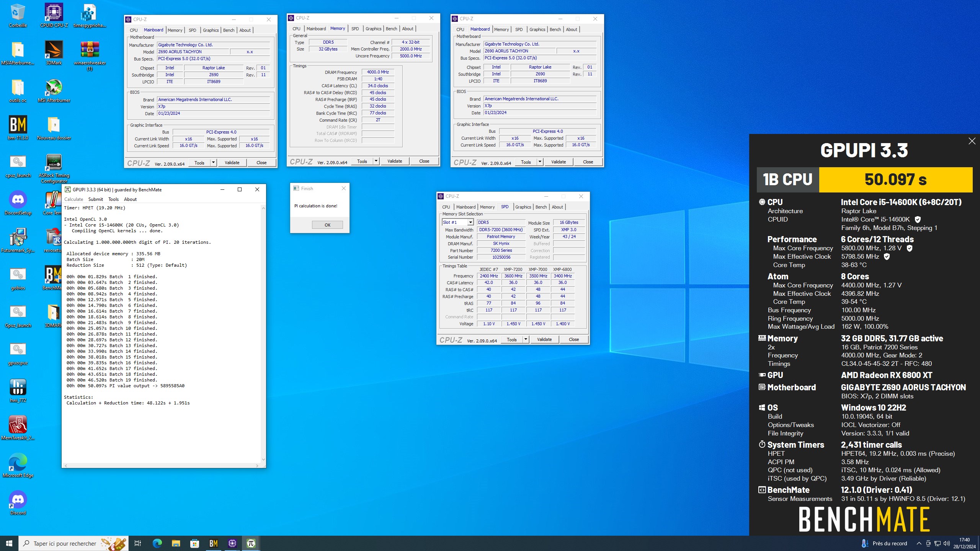Click the taskbar search box 'Taper ici pour rechercher'
Viewport: 980px width, 551px height.
coord(73,543)
